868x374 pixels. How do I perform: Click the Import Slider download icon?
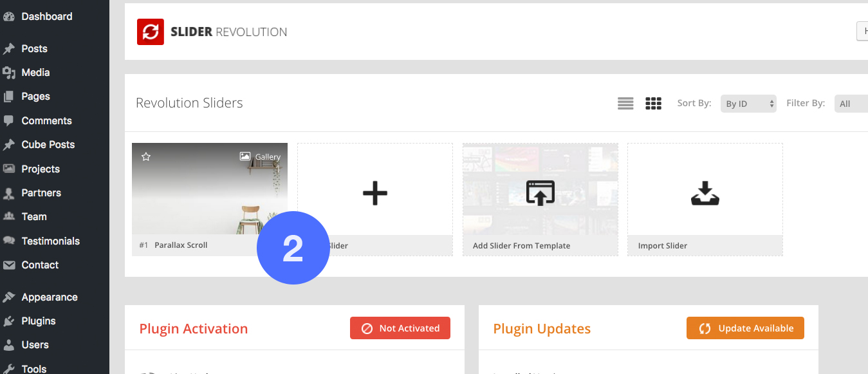[705, 193]
